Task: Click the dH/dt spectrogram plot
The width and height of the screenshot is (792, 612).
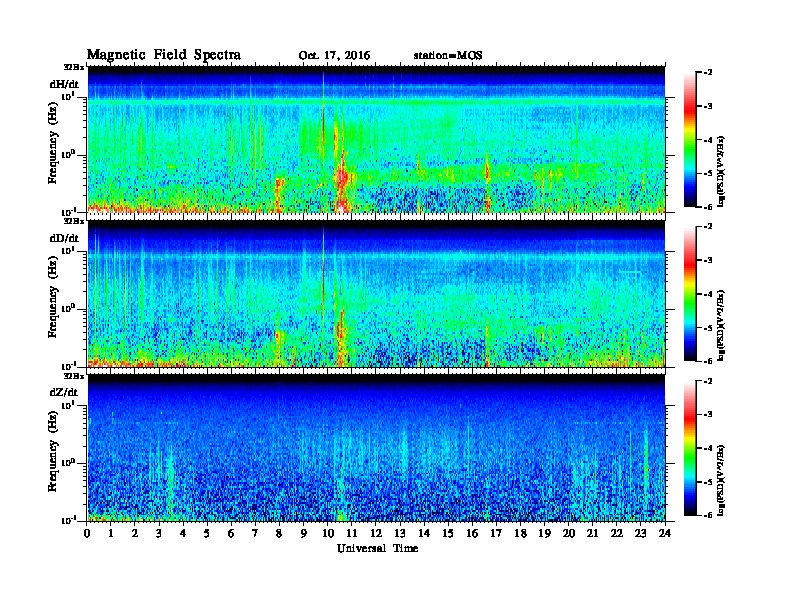Action: pyautogui.click(x=376, y=139)
